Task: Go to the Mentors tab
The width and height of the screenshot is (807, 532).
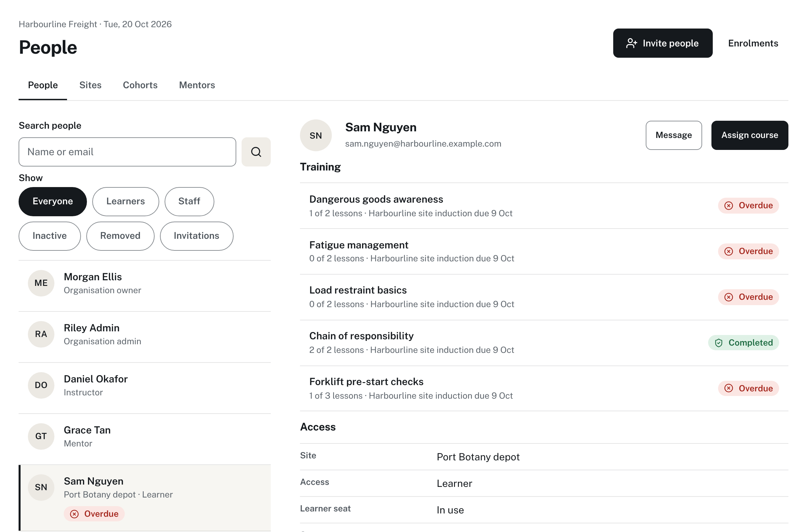Action: click(197, 85)
